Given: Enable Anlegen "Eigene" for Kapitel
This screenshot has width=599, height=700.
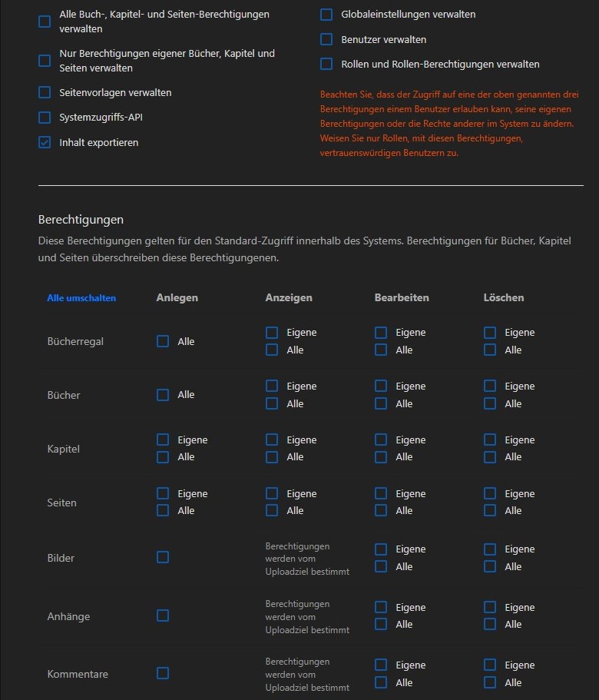Looking at the screenshot, I should (x=163, y=440).
